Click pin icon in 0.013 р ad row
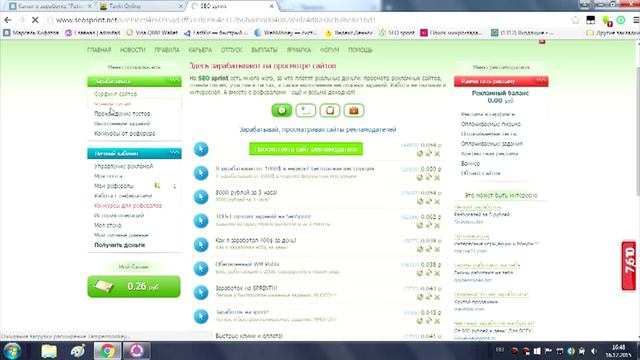The width and height of the screenshot is (640, 360). coord(429,321)
